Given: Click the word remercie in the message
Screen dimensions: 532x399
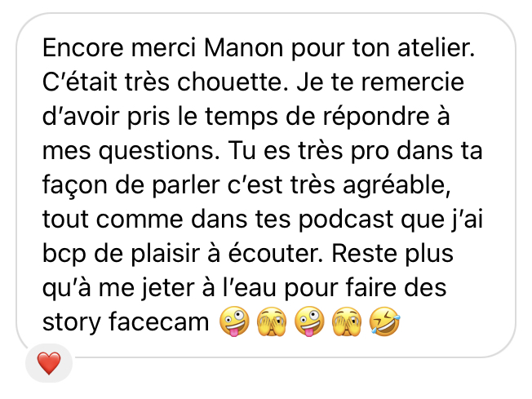Looking at the screenshot, I should click(413, 82).
